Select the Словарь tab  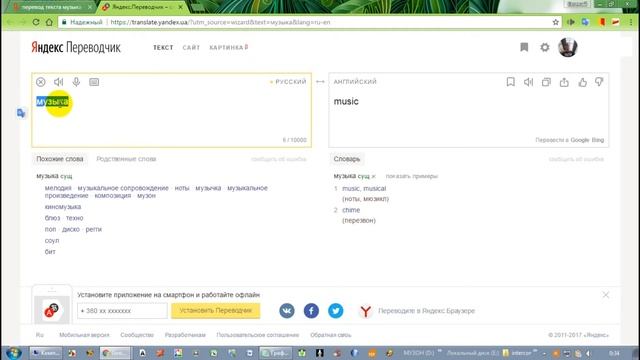coord(347,159)
